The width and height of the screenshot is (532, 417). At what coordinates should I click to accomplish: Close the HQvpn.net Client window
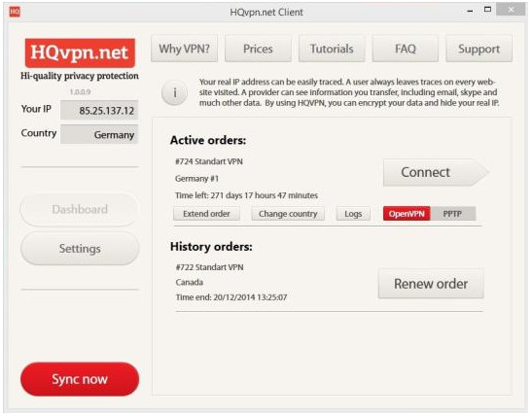coord(511,10)
